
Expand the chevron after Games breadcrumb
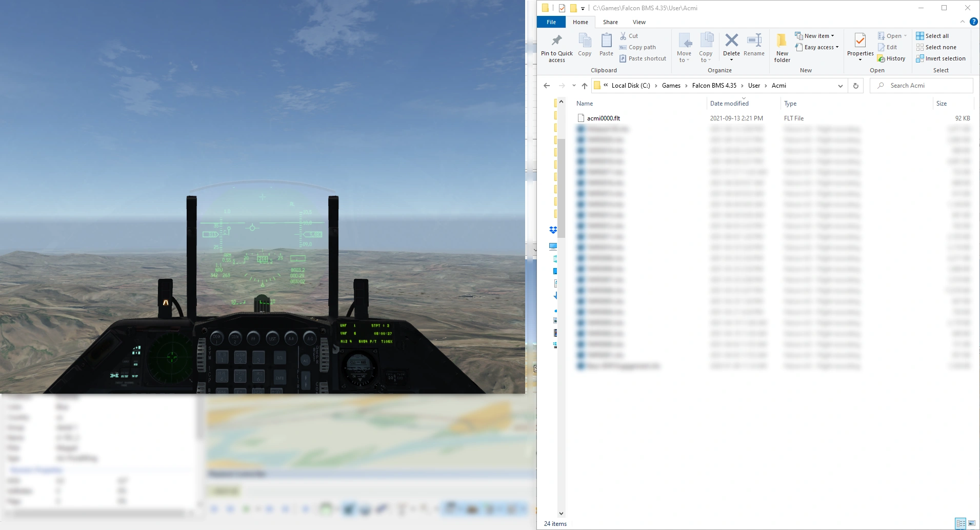(x=686, y=86)
